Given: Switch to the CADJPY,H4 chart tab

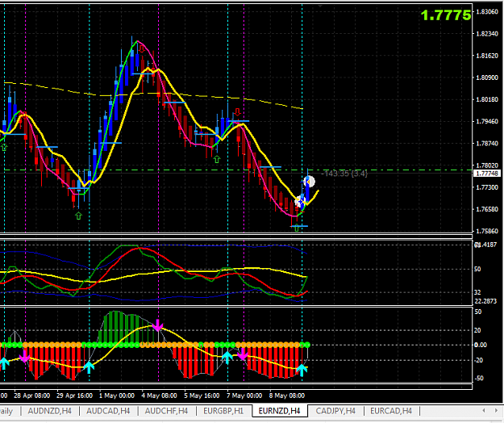Looking at the screenshot, I should tap(335, 411).
